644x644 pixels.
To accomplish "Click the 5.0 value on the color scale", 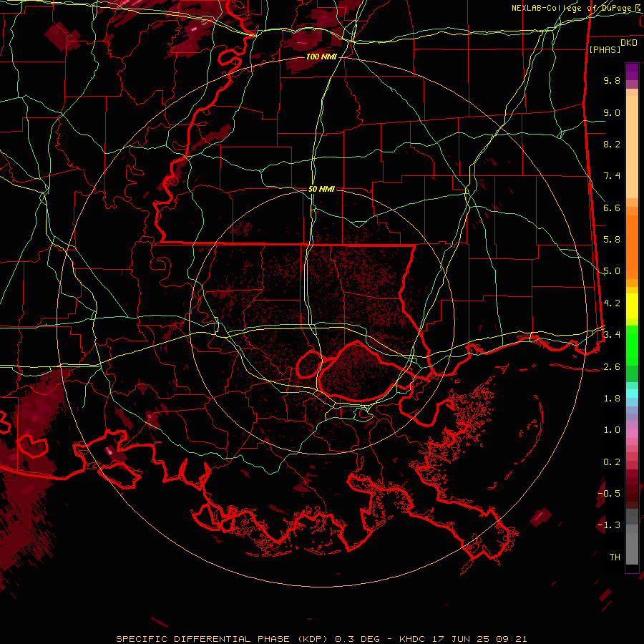I will 612,271.
